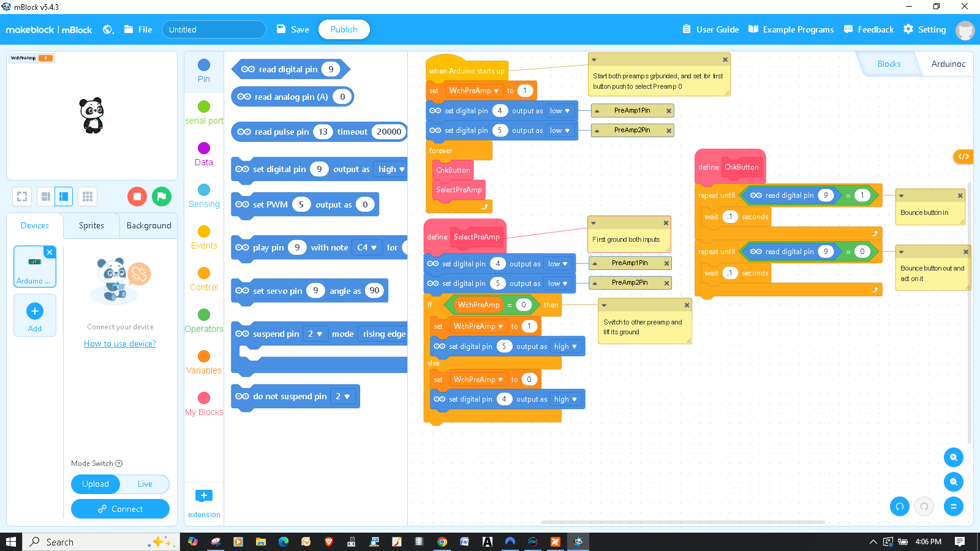Open Setting gear menu

tap(925, 29)
